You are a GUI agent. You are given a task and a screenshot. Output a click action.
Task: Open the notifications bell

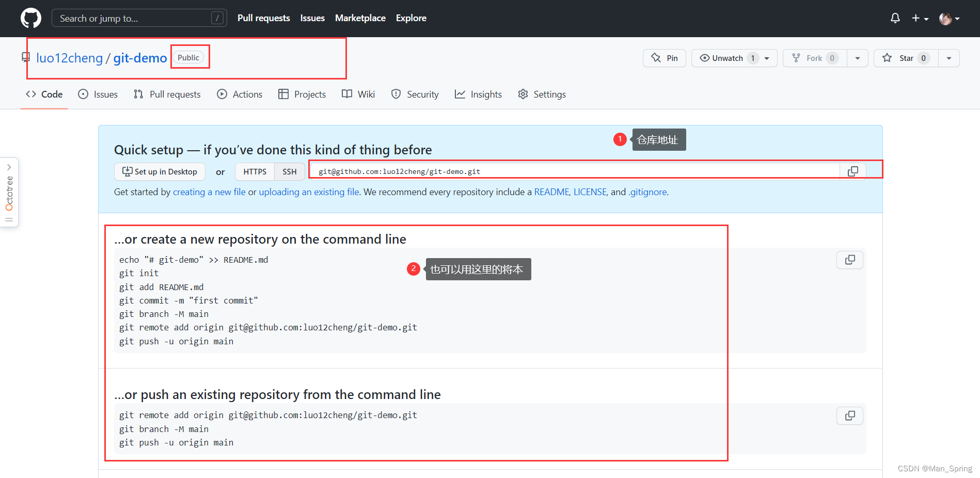895,18
